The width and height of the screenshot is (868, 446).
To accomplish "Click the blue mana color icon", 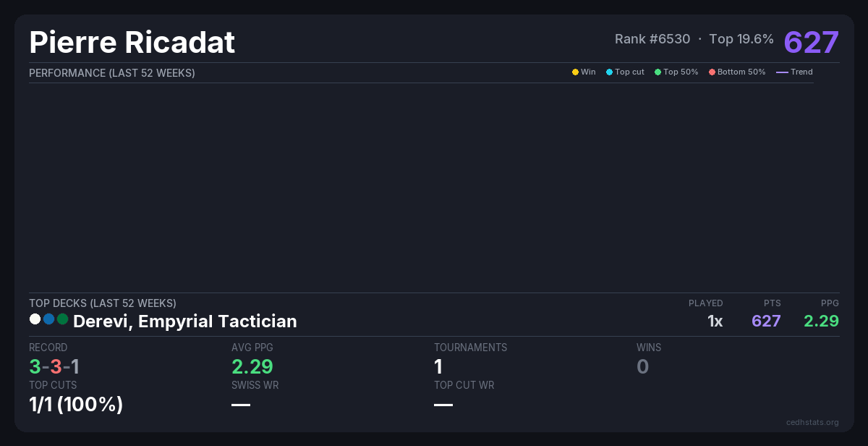I will [x=49, y=319].
